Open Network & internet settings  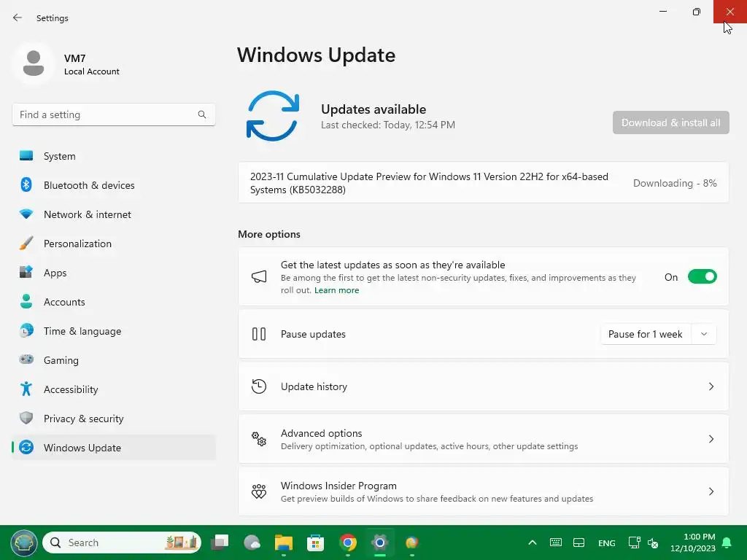point(113,214)
